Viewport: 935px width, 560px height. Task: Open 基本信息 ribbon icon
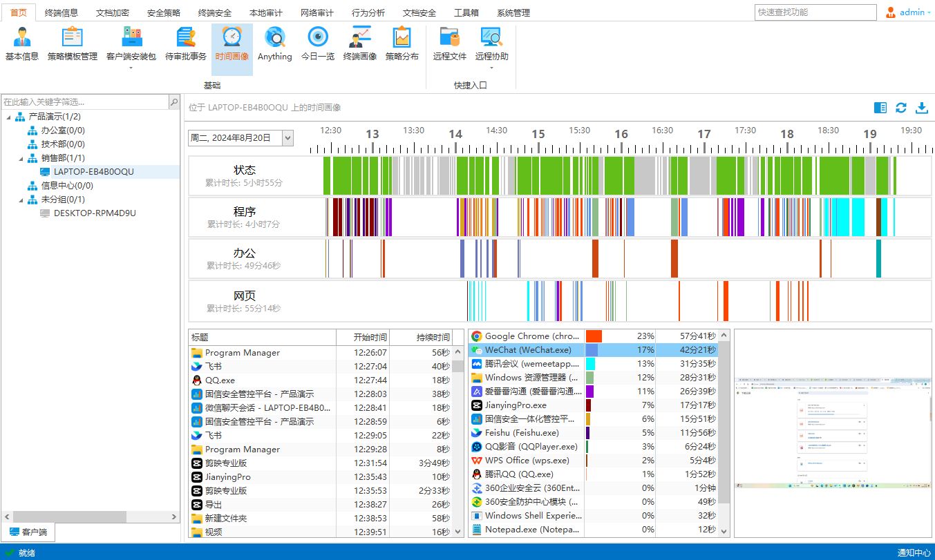click(x=22, y=37)
